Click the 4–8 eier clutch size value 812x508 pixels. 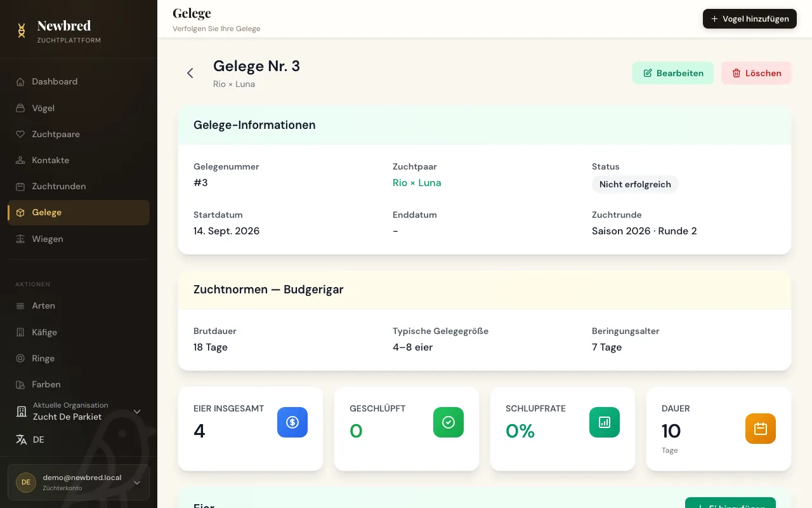pos(413,347)
